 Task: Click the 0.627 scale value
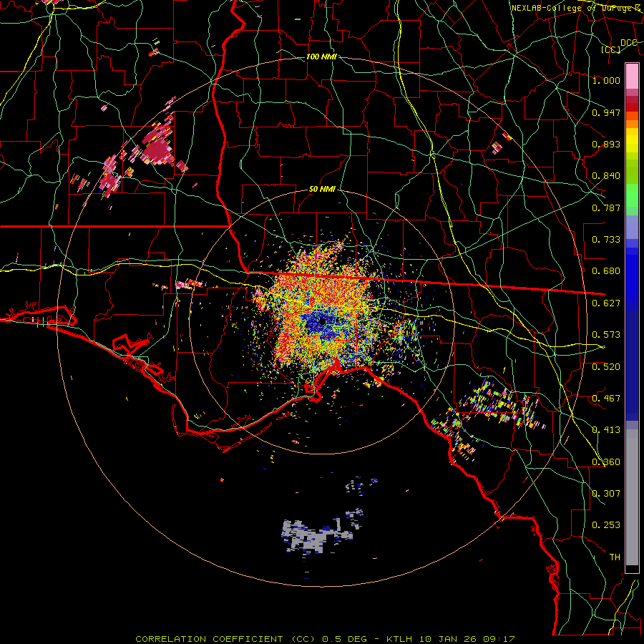[606, 303]
